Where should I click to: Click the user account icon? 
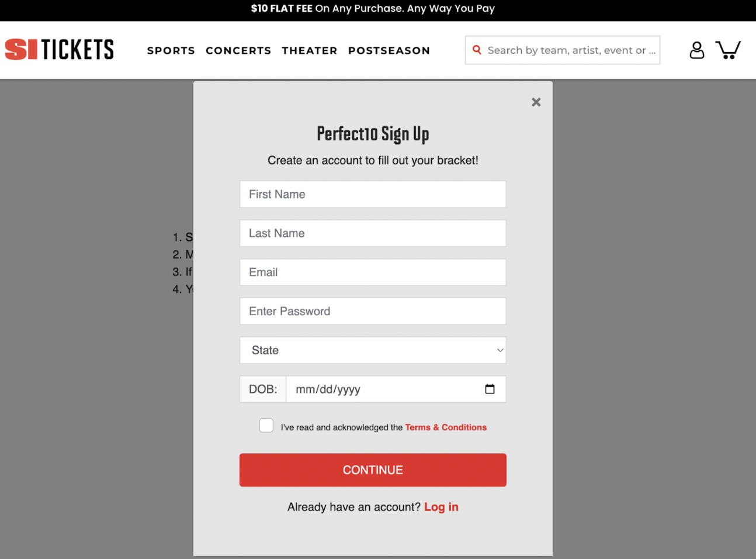point(696,50)
